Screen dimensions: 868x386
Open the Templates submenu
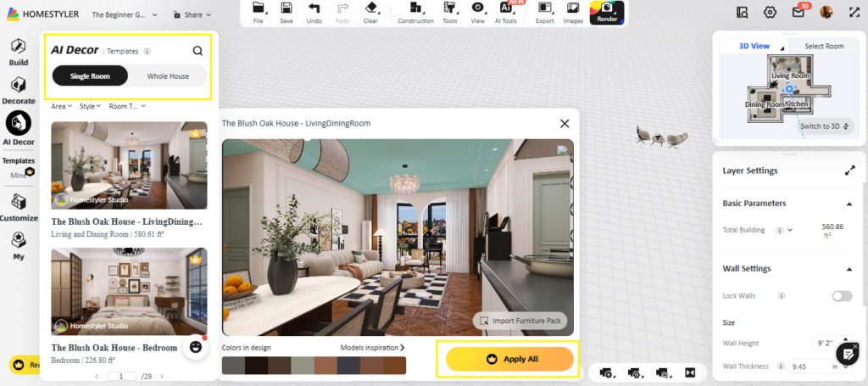(x=19, y=160)
